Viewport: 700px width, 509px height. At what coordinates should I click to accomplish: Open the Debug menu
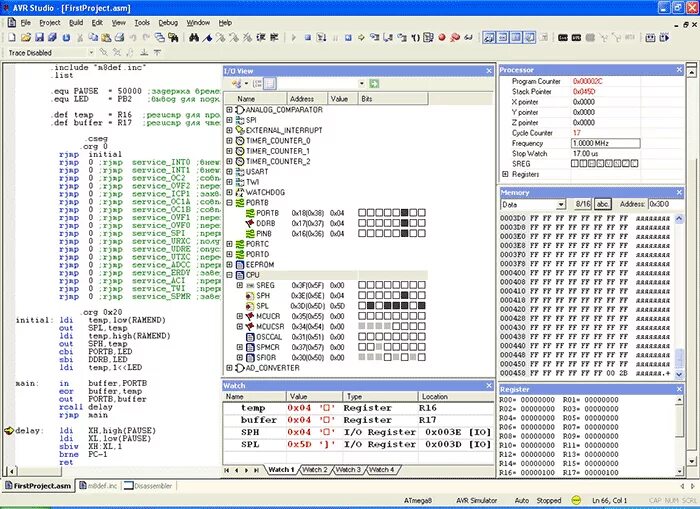[168, 22]
